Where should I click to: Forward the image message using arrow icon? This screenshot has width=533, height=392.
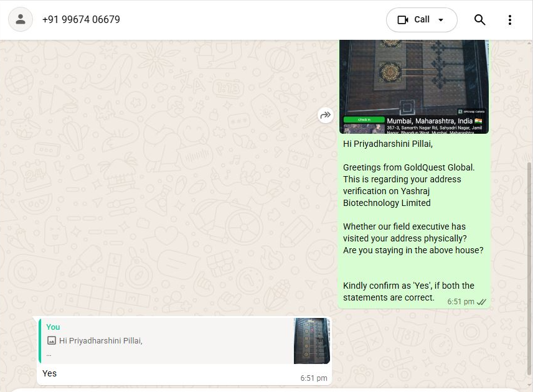coord(325,115)
